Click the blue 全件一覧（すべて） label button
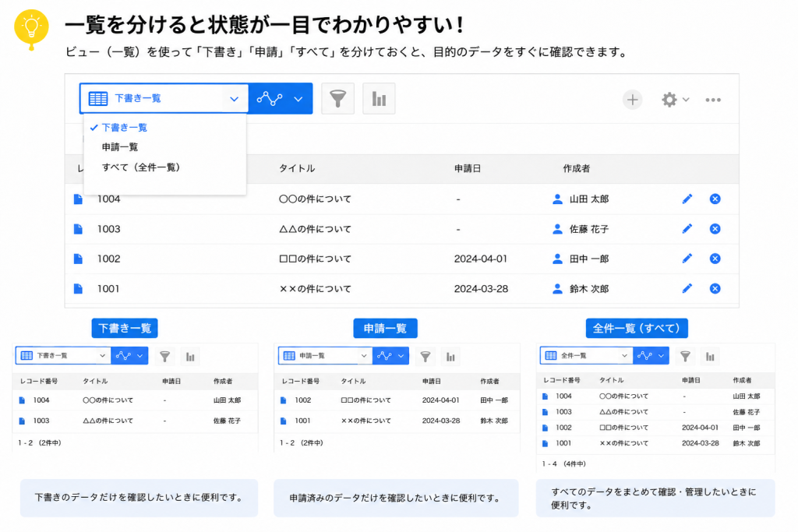Viewport: 798px width, 532px height. click(x=637, y=328)
